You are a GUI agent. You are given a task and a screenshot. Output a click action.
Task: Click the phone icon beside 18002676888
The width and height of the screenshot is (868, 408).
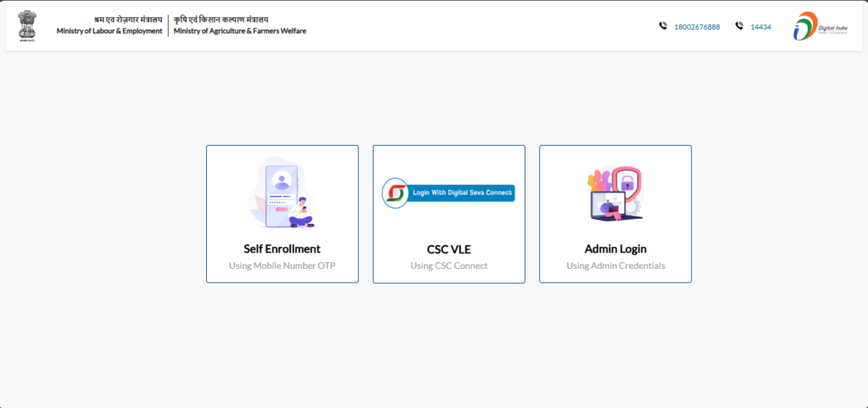tap(663, 26)
